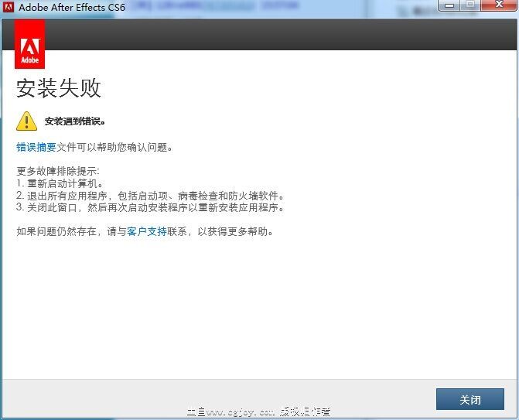Screen dimensions: 519x420
Task: Click the Adobe icon in the title bar
Action: [x=9, y=7]
